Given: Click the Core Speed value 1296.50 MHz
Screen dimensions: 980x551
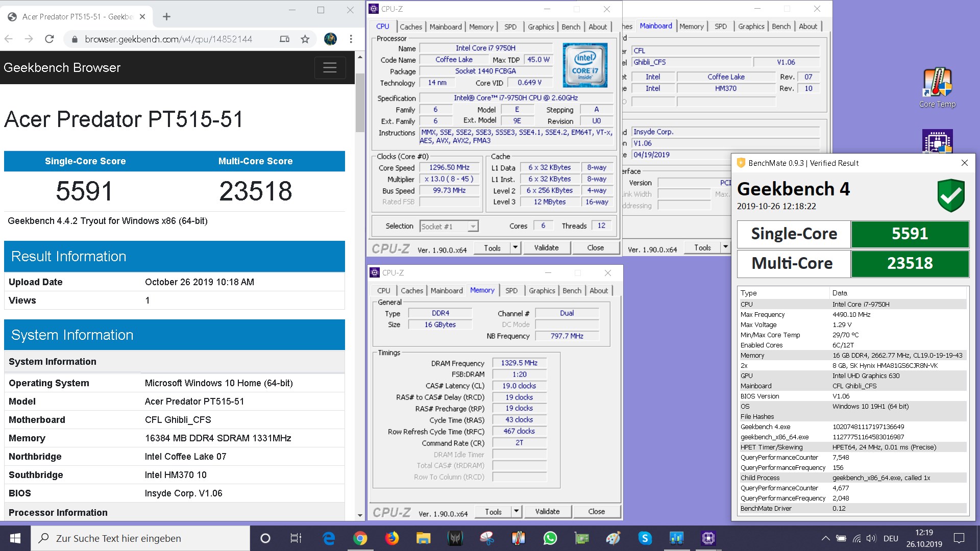Looking at the screenshot, I should [x=449, y=168].
